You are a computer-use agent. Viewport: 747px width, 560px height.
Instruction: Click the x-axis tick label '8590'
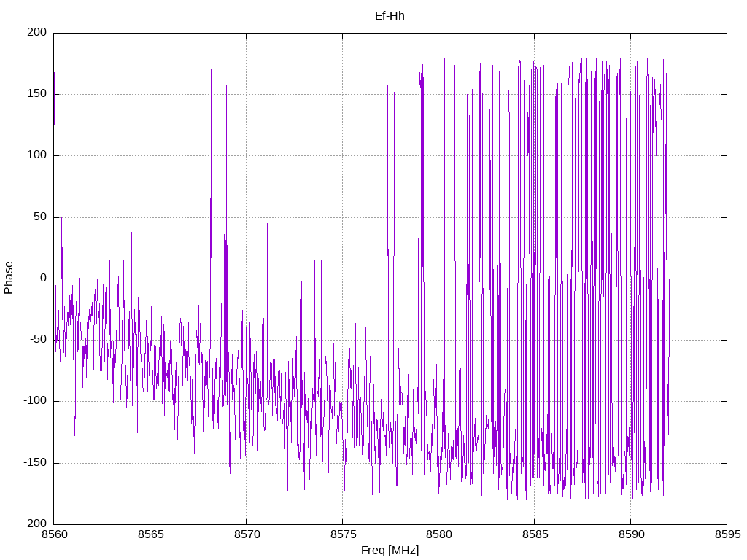(x=631, y=534)
